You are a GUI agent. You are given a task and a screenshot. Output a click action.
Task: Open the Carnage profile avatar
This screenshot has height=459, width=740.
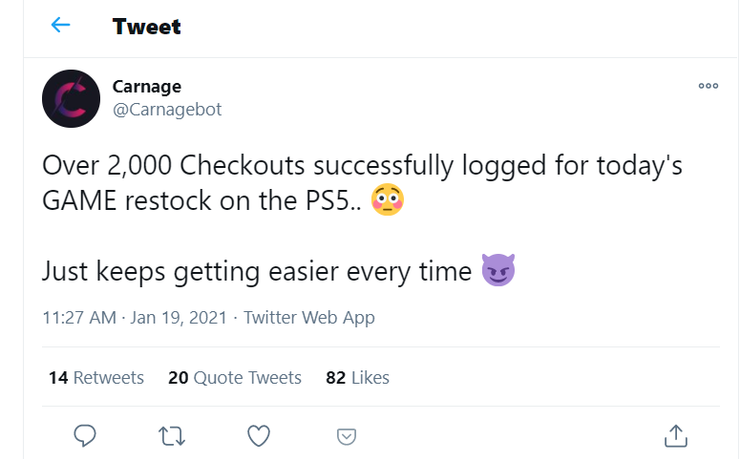tap(71, 99)
